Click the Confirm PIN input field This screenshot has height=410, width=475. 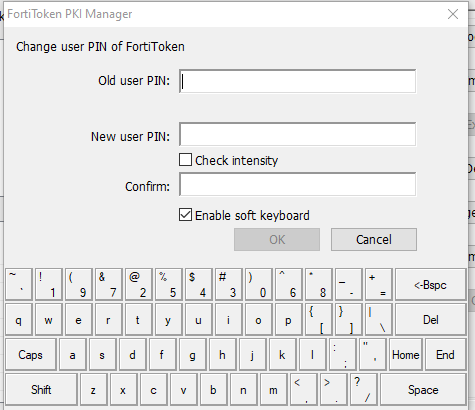tap(297, 184)
